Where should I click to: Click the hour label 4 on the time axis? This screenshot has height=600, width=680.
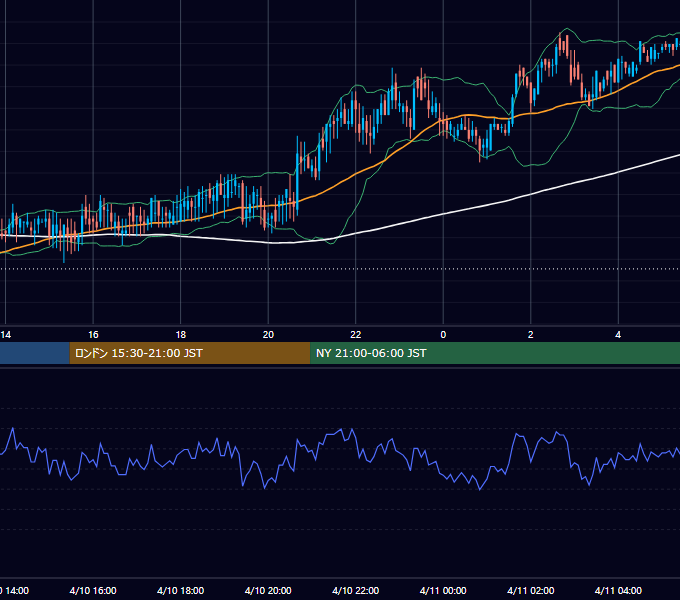[618, 335]
